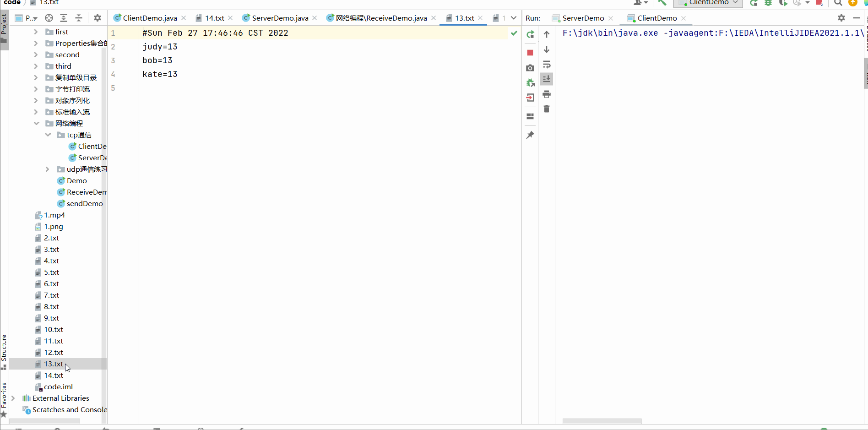Collapse all in Project tree
The width and height of the screenshot is (868, 430).
79,18
